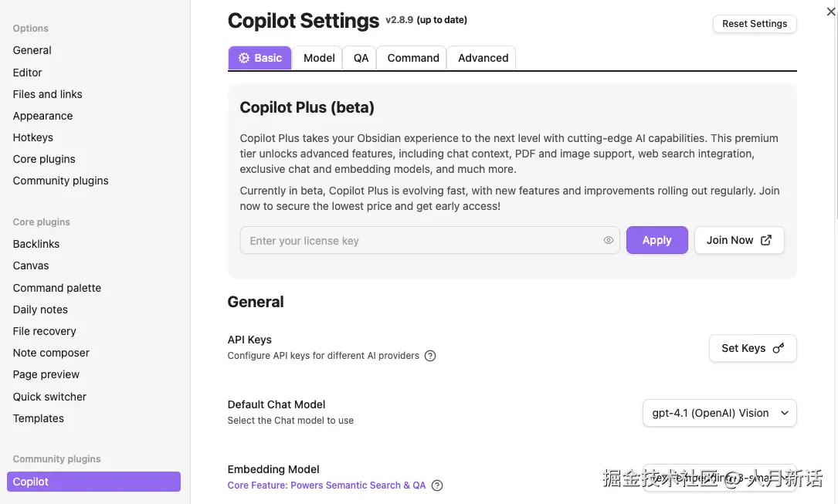Screen dimensions: 838x504
Task: Select the Command tab
Action: [x=412, y=57]
